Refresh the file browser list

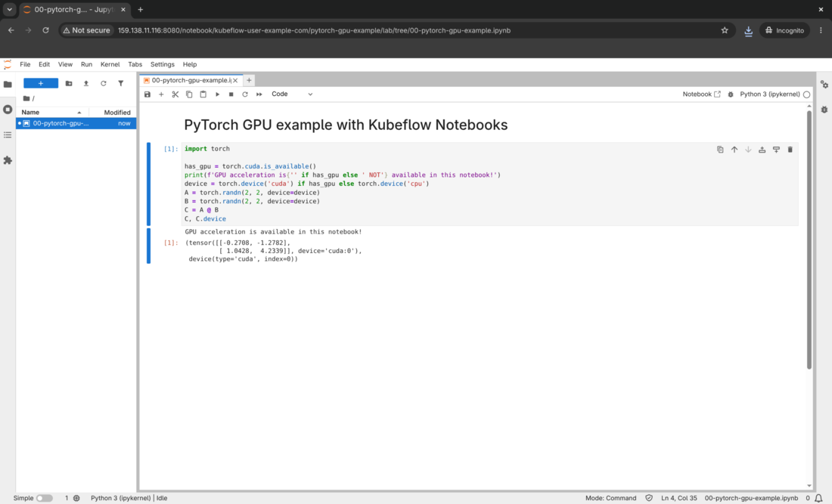pyautogui.click(x=104, y=83)
